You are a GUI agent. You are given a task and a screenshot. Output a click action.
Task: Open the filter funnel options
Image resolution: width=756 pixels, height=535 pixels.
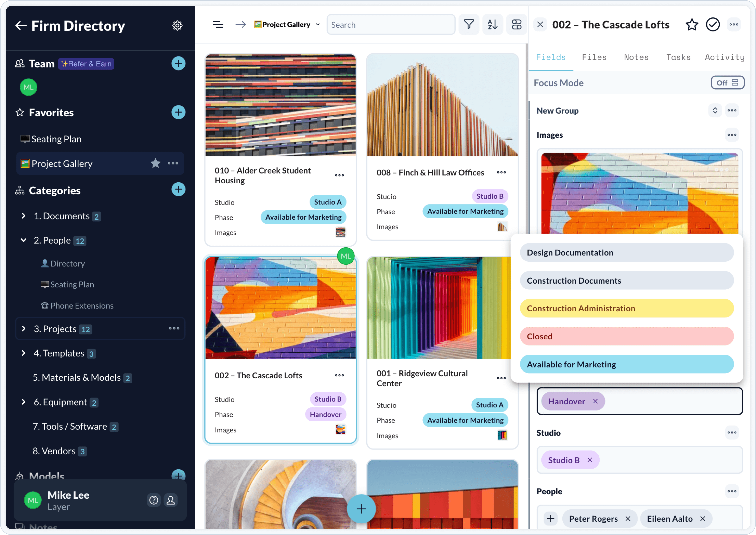469,24
